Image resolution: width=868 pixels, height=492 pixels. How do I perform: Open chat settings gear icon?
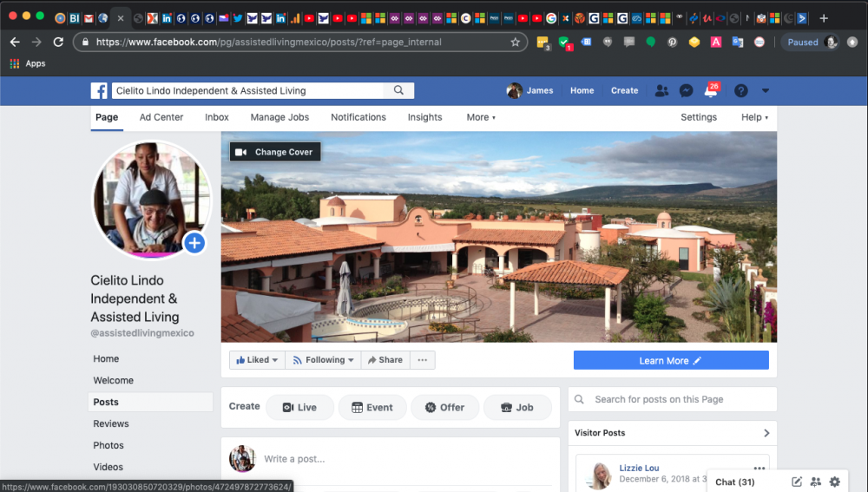(835, 482)
